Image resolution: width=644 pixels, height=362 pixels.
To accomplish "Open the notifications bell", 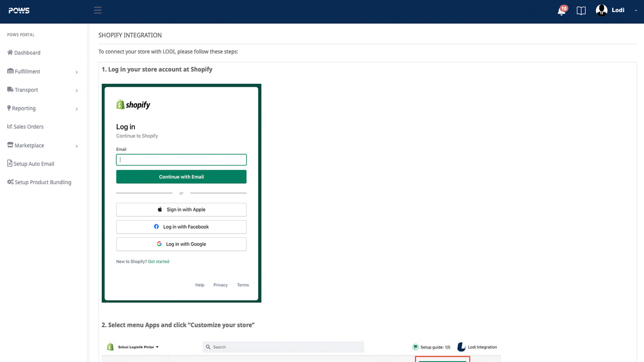I will click(562, 10).
